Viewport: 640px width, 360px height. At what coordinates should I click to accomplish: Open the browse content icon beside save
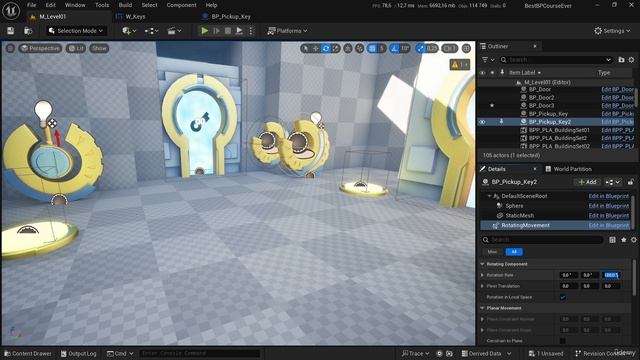tap(28, 31)
